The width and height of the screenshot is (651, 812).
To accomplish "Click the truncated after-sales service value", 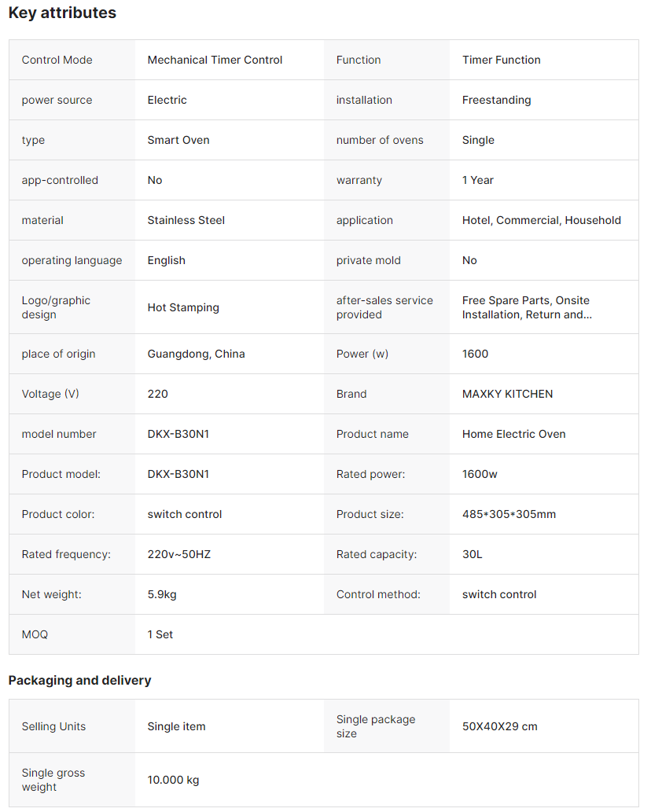I will tap(526, 307).
